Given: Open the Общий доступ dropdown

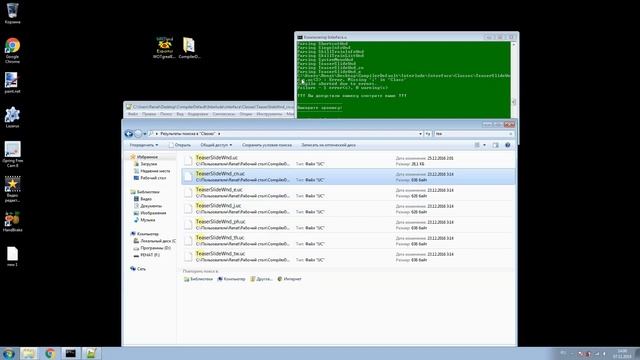Looking at the screenshot, I should pos(216,145).
